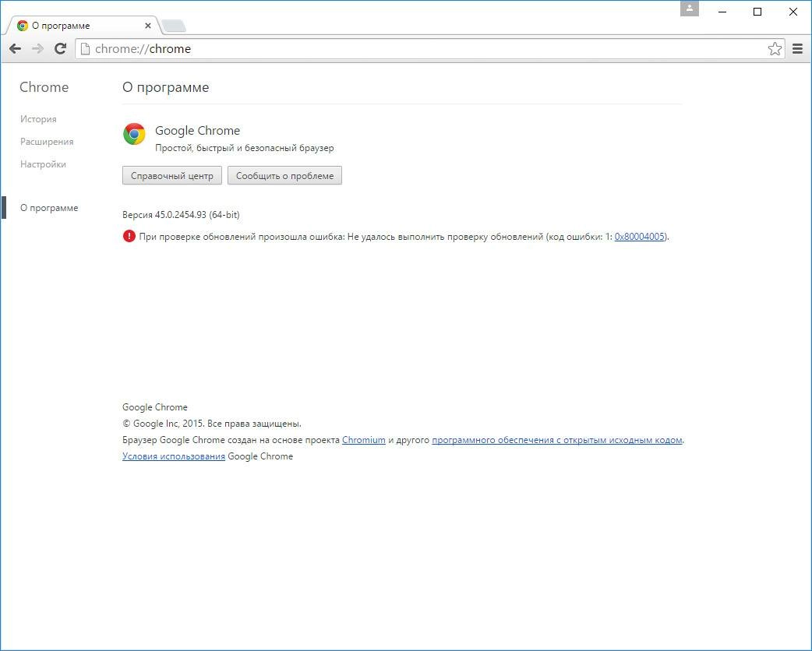Viewport: 812px width, 651px height.
Task: Minimize the browser window
Action: [723, 12]
